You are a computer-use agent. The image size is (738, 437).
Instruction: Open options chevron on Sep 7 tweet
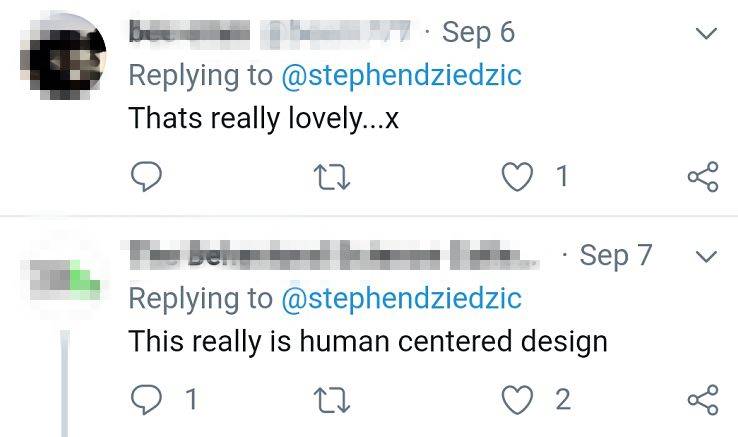pyautogui.click(x=706, y=256)
